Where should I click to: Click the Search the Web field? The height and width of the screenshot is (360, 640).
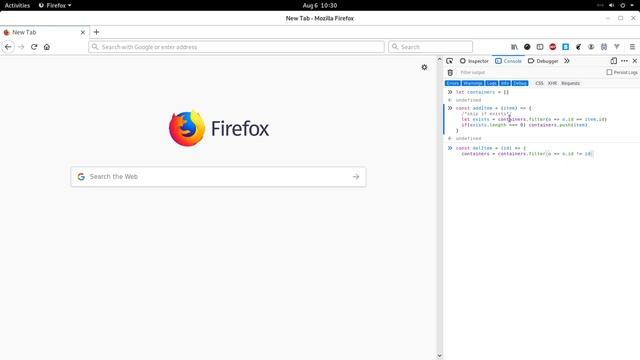click(218, 177)
